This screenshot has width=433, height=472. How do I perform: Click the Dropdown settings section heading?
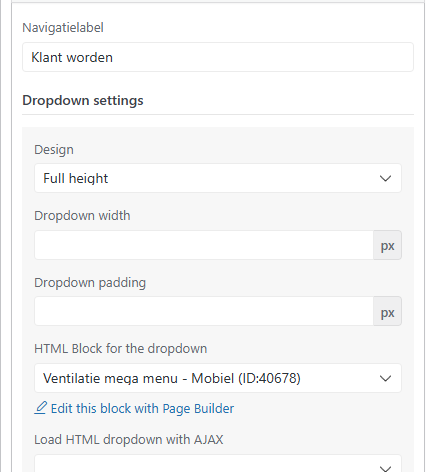(83, 100)
